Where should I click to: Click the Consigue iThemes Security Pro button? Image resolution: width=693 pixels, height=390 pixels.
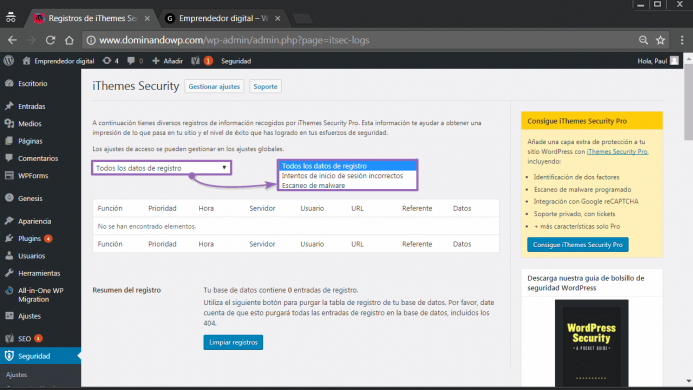click(577, 245)
